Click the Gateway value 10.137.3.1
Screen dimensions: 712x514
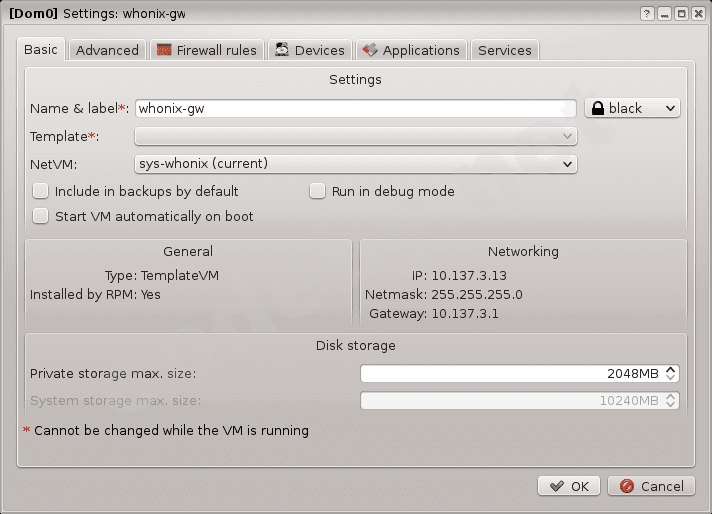click(x=465, y=314)
